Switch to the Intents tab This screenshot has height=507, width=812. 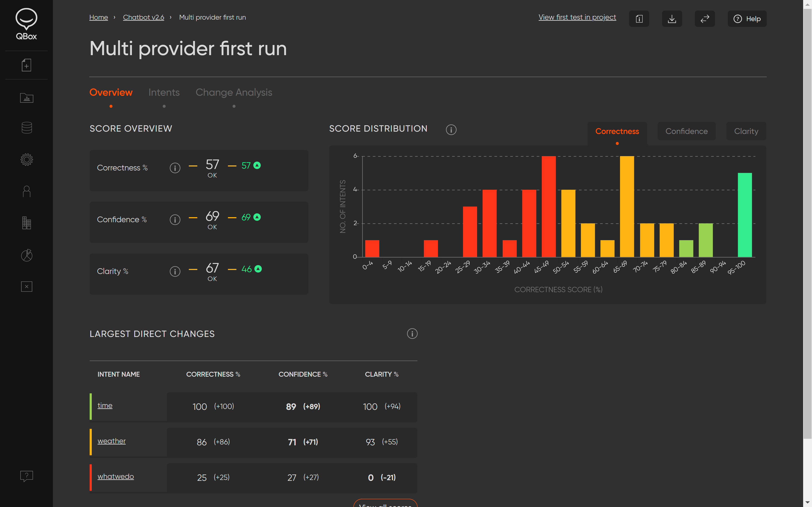(x=164, y=93)
